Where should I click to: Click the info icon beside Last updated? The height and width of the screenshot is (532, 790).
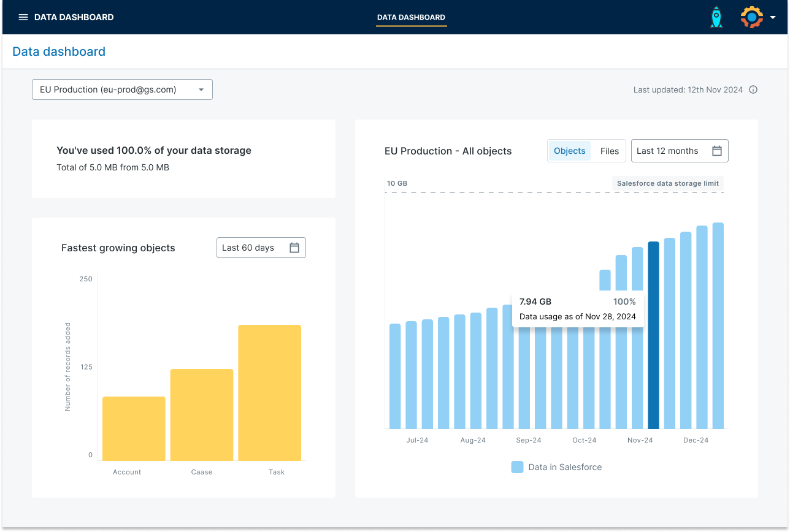pyautogui.click(x=753, y=89)
